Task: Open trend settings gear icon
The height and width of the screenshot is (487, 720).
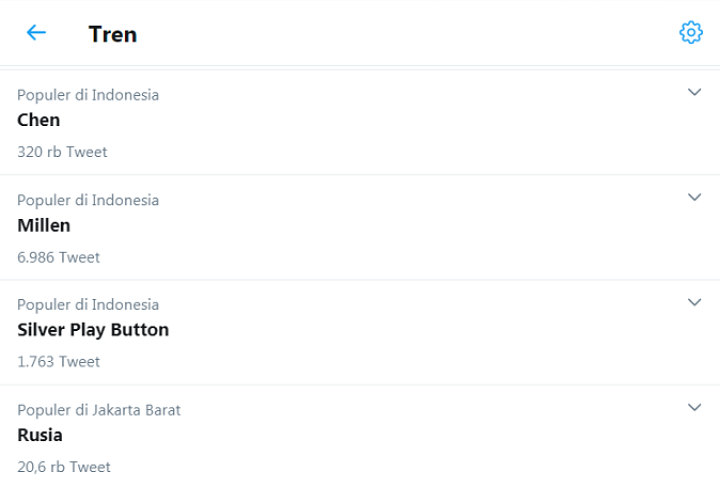Action: coord(691,33)
